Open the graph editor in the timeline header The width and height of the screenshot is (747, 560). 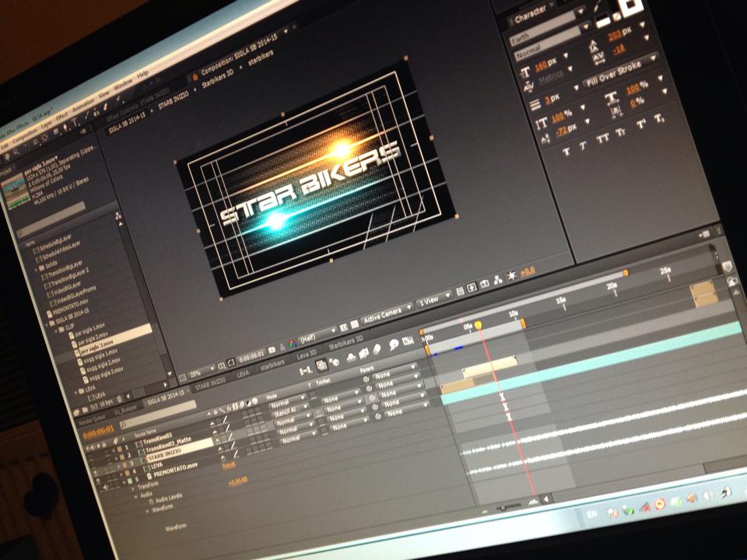tap(408, 341)
